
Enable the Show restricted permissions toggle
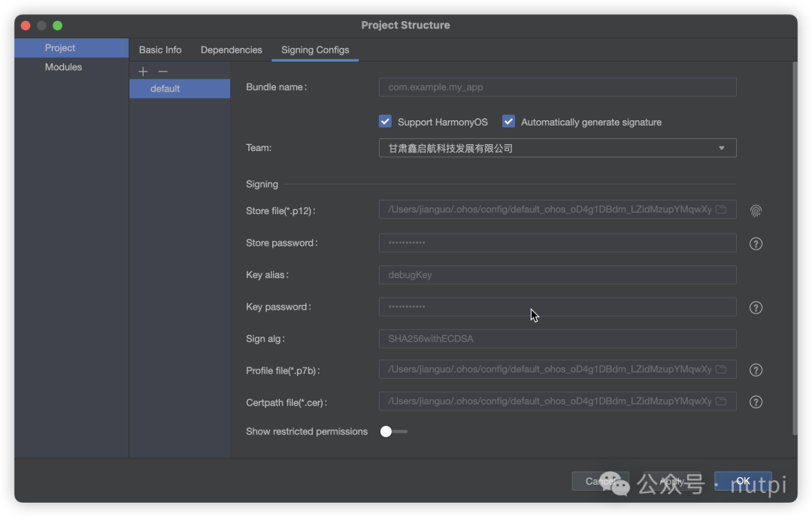pyautogui.click(x=393, y=431)
